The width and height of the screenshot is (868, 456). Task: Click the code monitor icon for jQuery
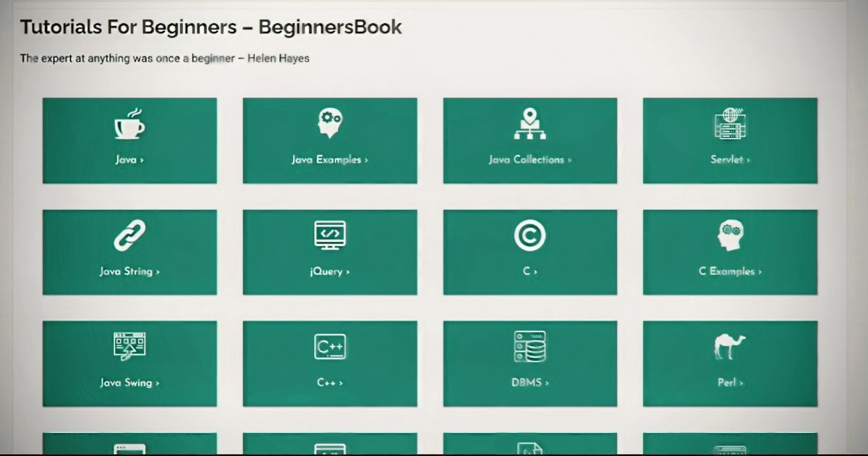330,236
